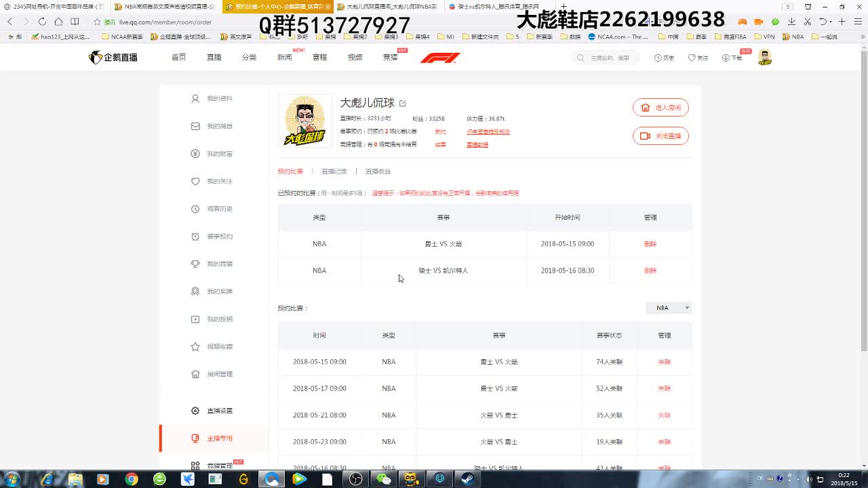The width and height of the screenshot is (868, 488).
Task: Click the F1 logo in navigation bar
Action: [440, 58]
